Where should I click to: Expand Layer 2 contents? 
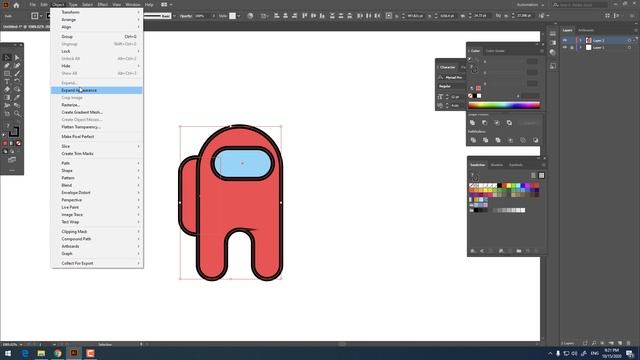point(580,40)
